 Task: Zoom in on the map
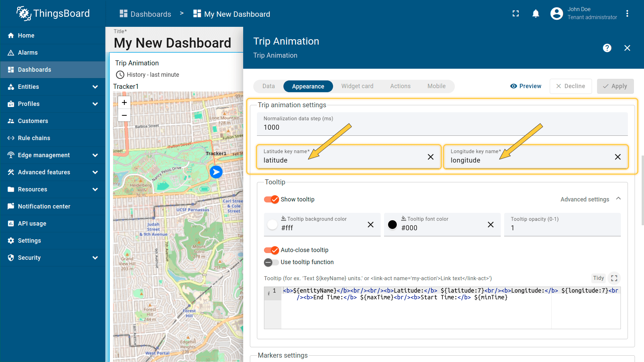pyautogui.click(x=124, y=103)
